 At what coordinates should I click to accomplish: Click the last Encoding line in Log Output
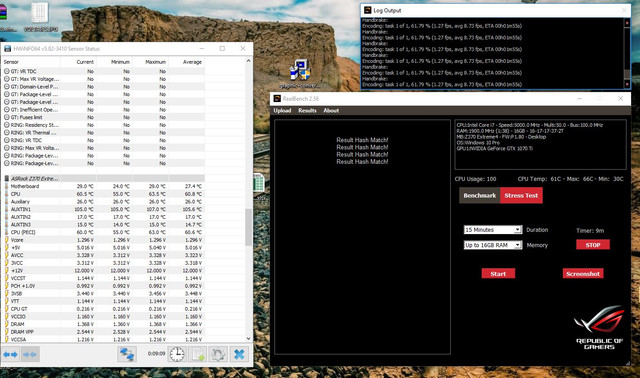pyautogui.click(x=442, y=84)
